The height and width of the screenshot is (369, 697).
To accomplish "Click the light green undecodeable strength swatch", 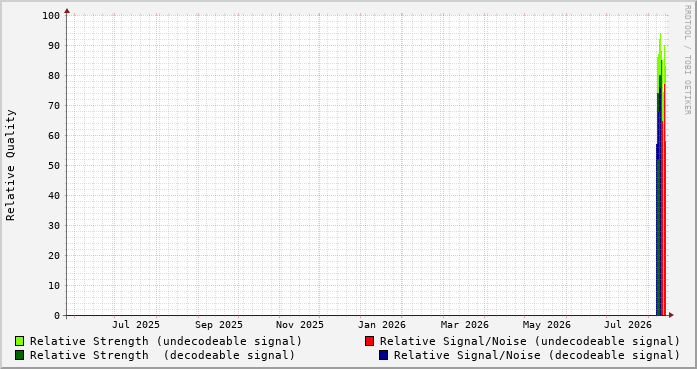I will [x=20, y=341].
